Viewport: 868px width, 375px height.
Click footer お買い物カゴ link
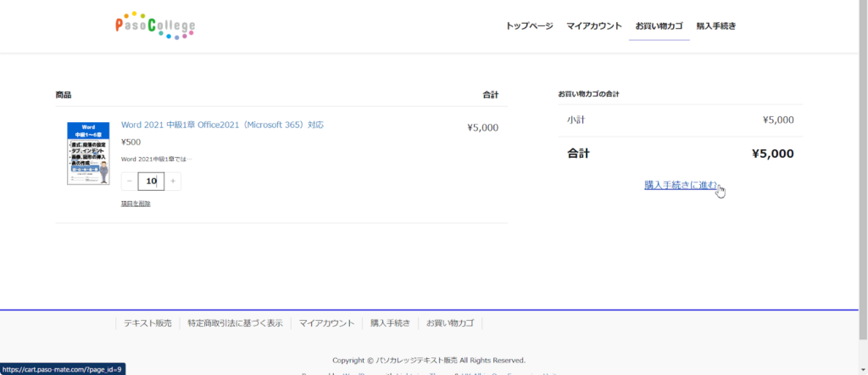pyautogui.click(x=450, y=323)
